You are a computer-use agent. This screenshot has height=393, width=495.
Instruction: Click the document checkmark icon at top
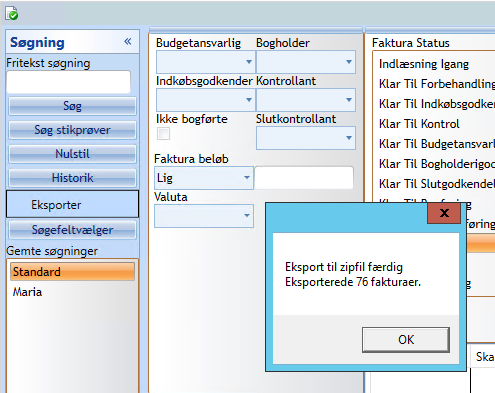click(x=12, y=14)
